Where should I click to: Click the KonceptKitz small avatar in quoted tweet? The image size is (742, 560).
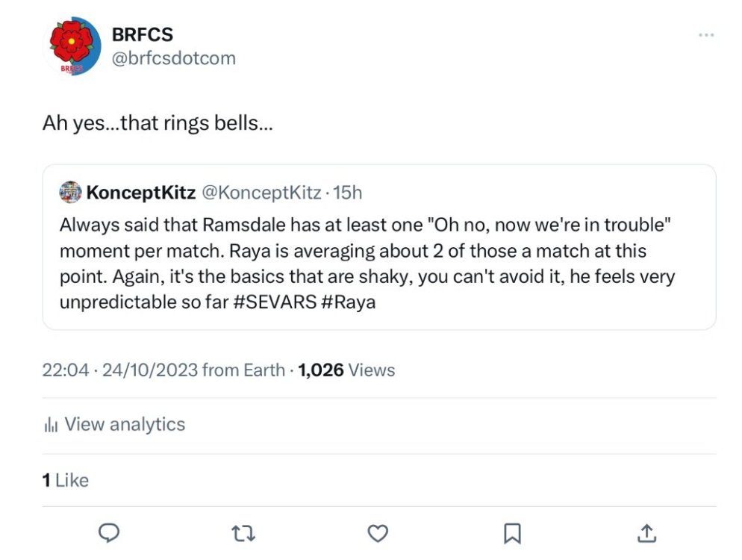tap(69, 193)
